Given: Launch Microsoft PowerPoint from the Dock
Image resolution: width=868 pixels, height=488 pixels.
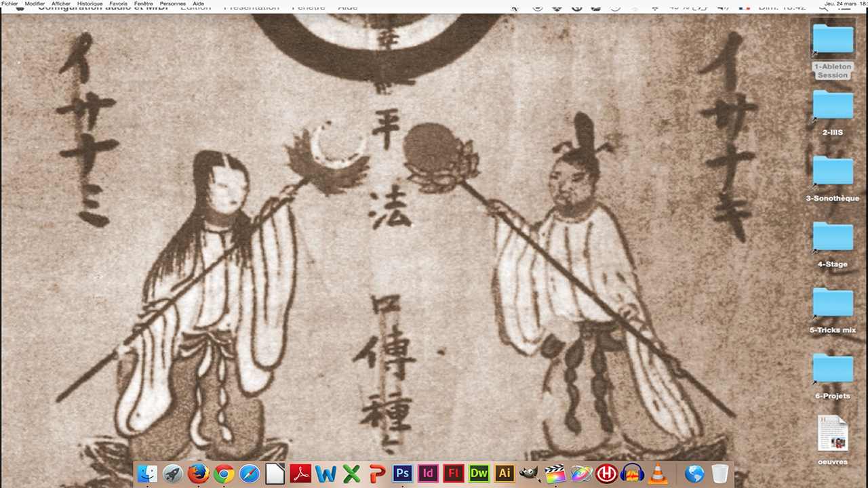Looking at the screenshot, I should click(x=377, y=474).
